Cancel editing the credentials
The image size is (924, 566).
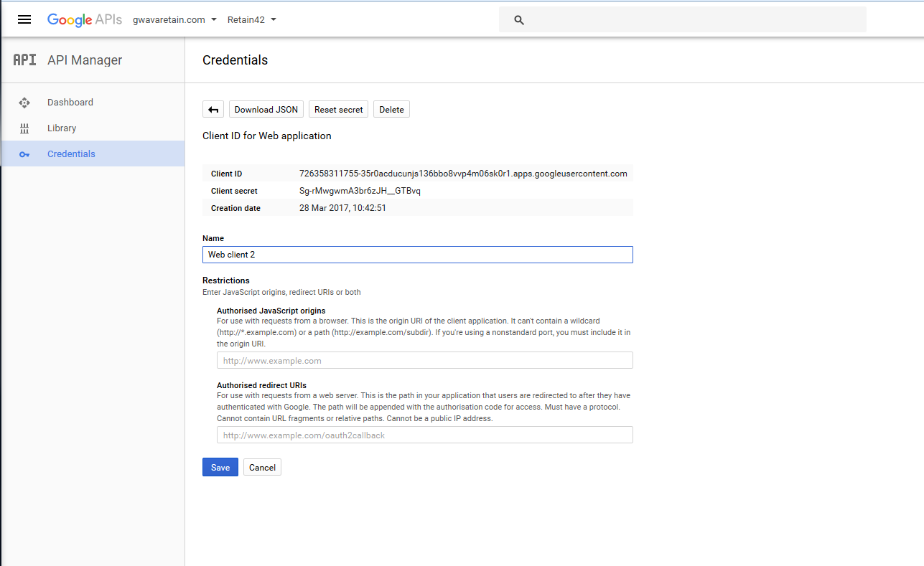click(262, 468)
